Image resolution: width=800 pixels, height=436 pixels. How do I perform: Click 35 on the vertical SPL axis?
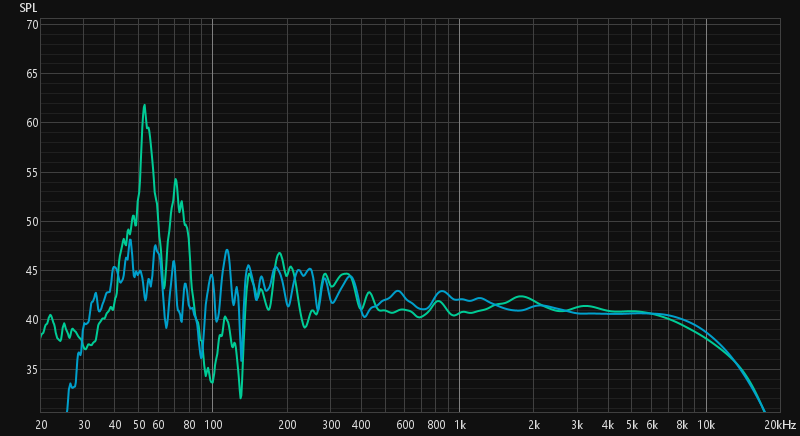31,370
